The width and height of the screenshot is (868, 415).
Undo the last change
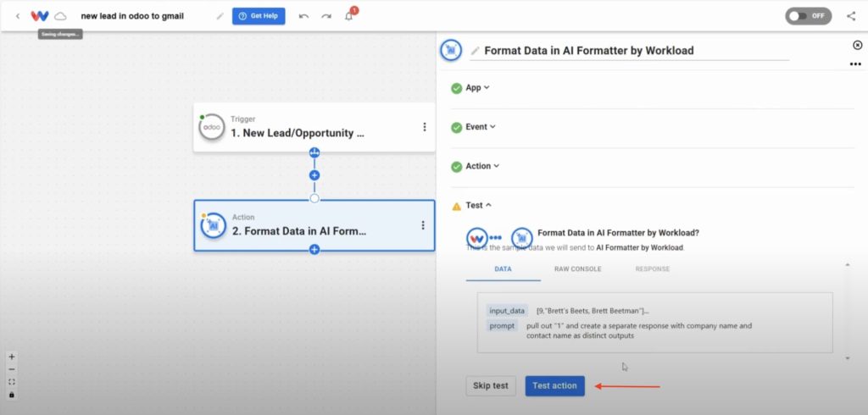(304, 16)
